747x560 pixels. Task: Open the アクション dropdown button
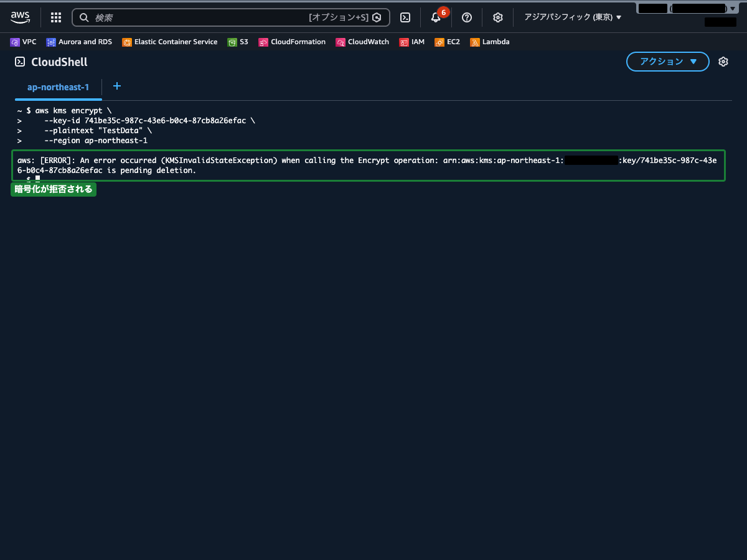pyautogui.click(x=668, y=62)
